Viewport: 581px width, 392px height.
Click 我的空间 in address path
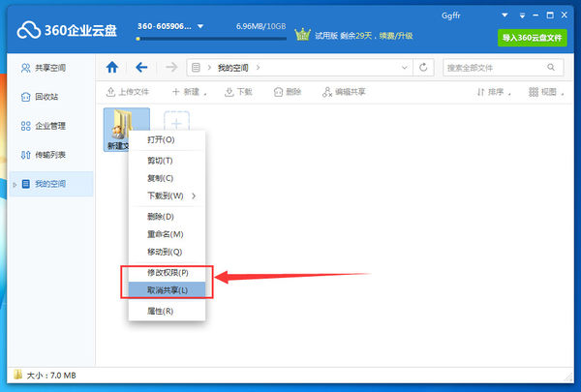232,68
